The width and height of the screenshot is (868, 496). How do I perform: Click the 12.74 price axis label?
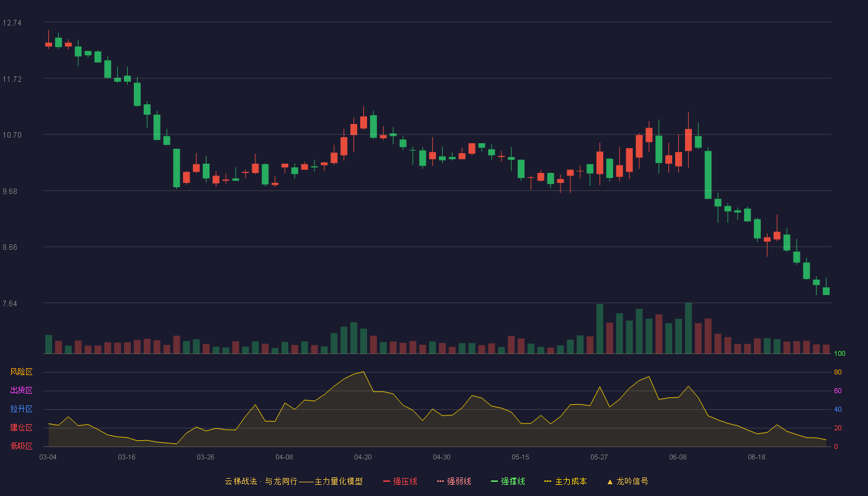point(12,23)
